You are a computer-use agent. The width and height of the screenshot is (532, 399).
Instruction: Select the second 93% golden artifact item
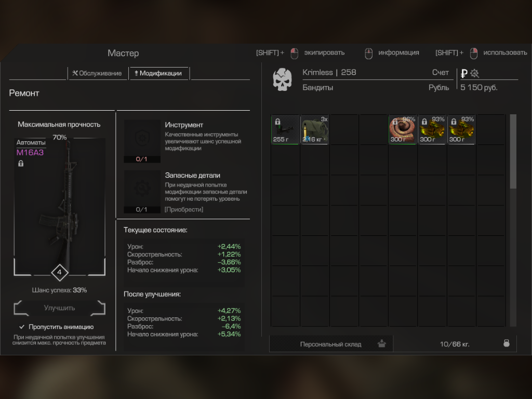[461, 129]
